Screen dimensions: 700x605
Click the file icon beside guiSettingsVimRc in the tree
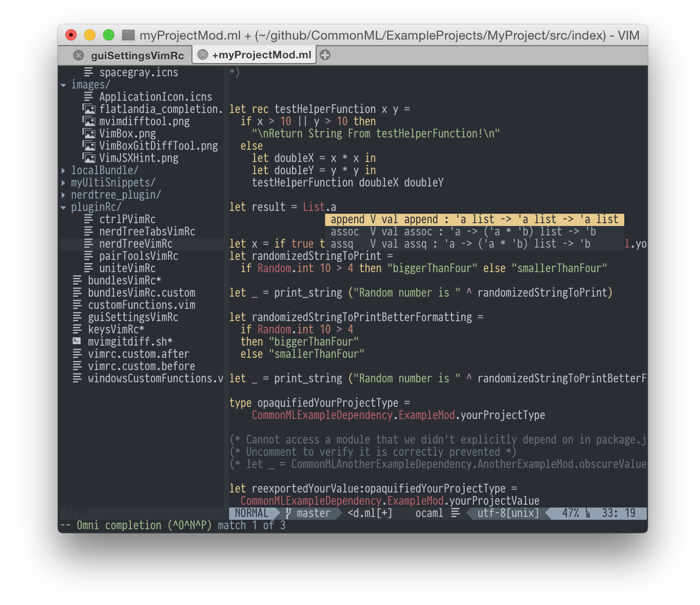click(77, 317)
